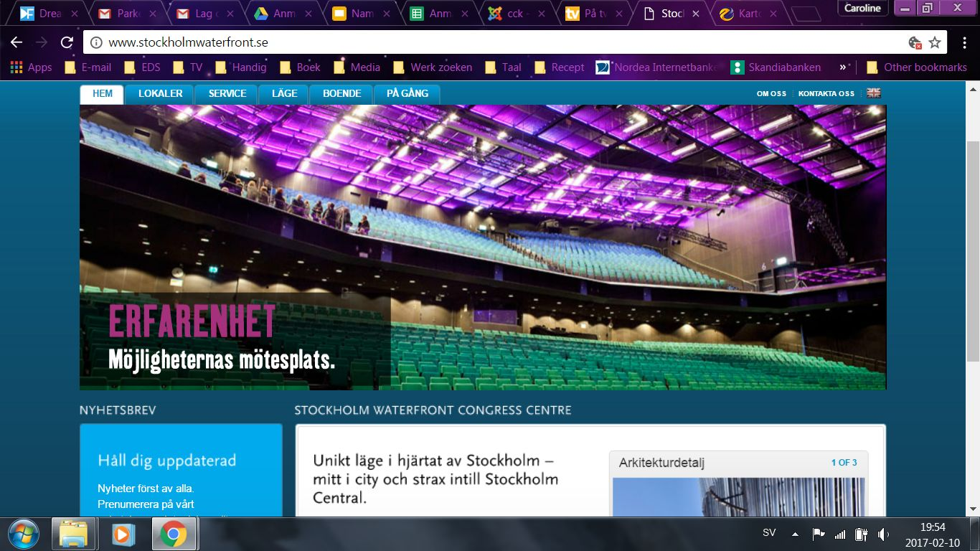The image size is (980, 551).
Task: Show hidden tray icons arrow
Action: click(x=795, y=534)
